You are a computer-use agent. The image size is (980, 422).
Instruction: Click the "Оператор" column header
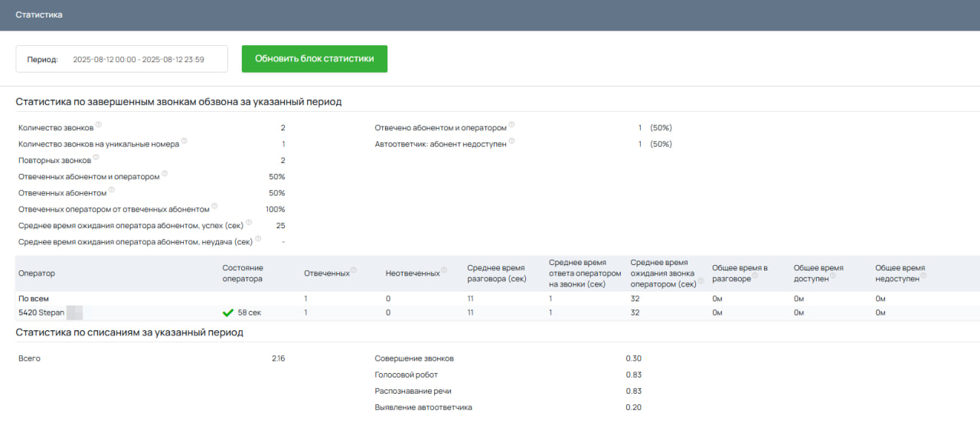point(37,273)
